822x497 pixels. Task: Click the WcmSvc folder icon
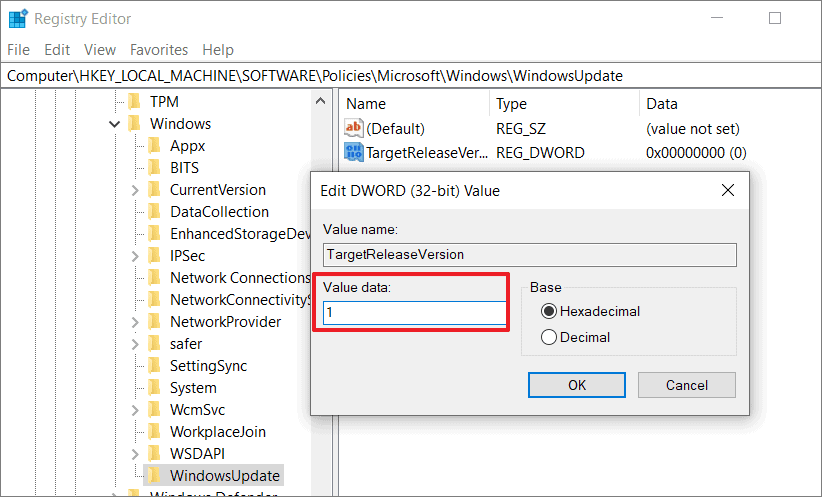pyautogui.click(x=155, y=409)
